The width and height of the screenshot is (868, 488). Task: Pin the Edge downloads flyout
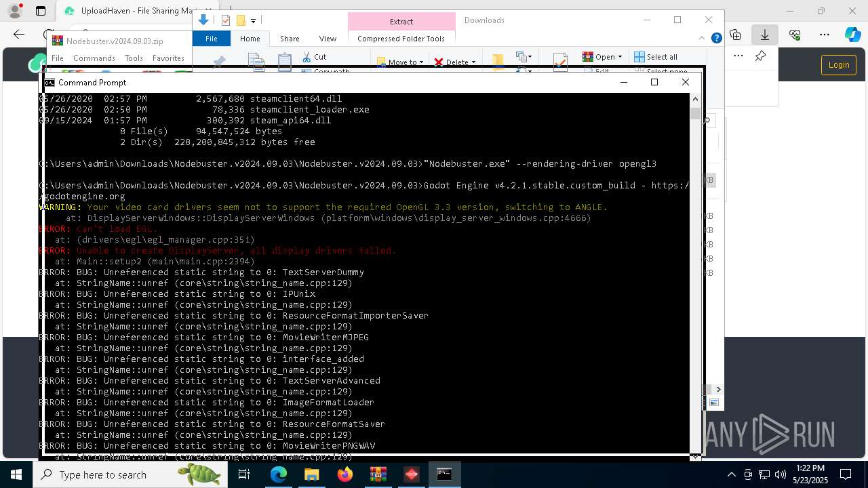[761, 56]
